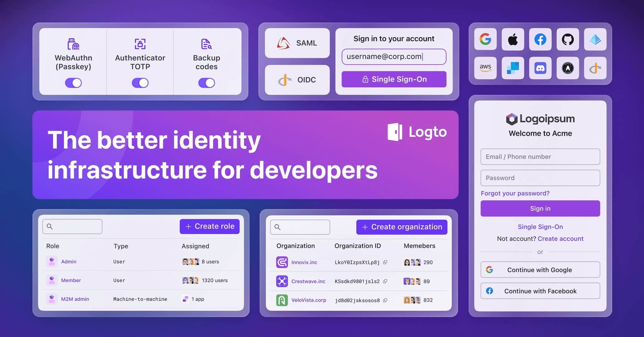
Task: Open the M2M admin role link
Action: [75, 299]
